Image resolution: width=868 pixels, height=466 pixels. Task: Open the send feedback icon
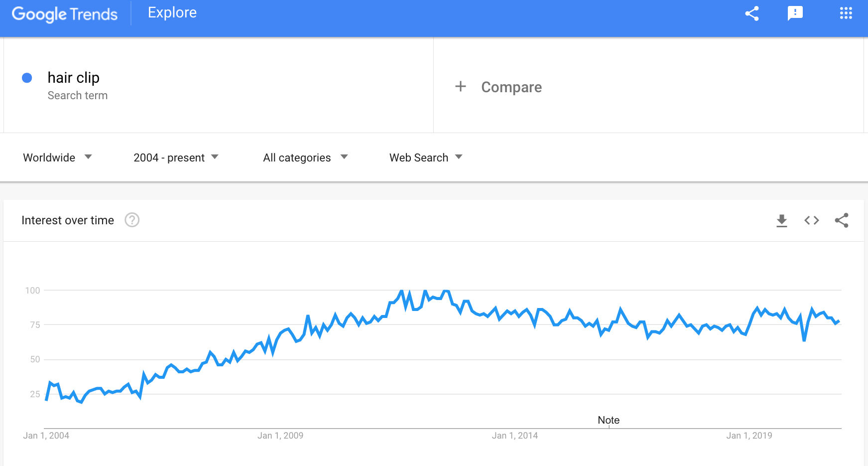click(x=795, y=13)
